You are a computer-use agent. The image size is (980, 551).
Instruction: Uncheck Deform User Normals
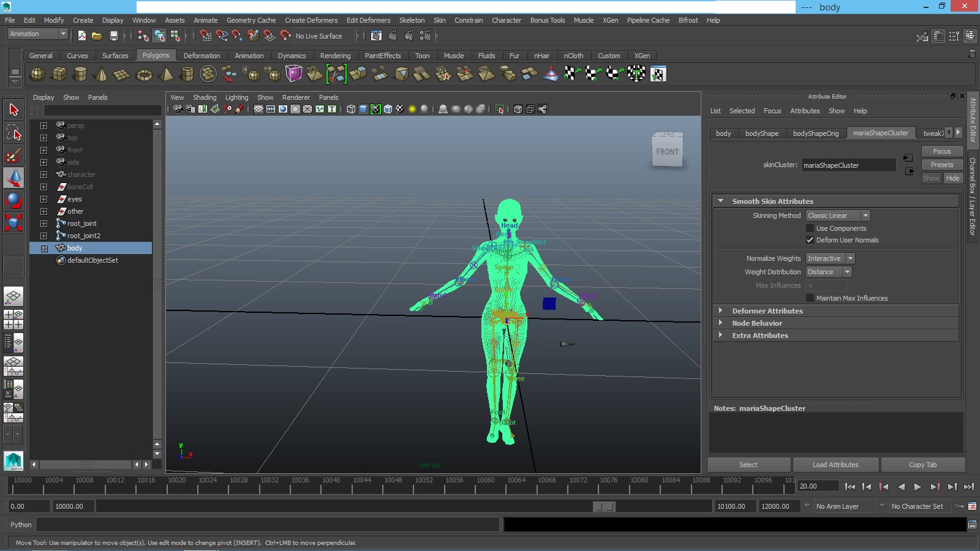[810, 240]
